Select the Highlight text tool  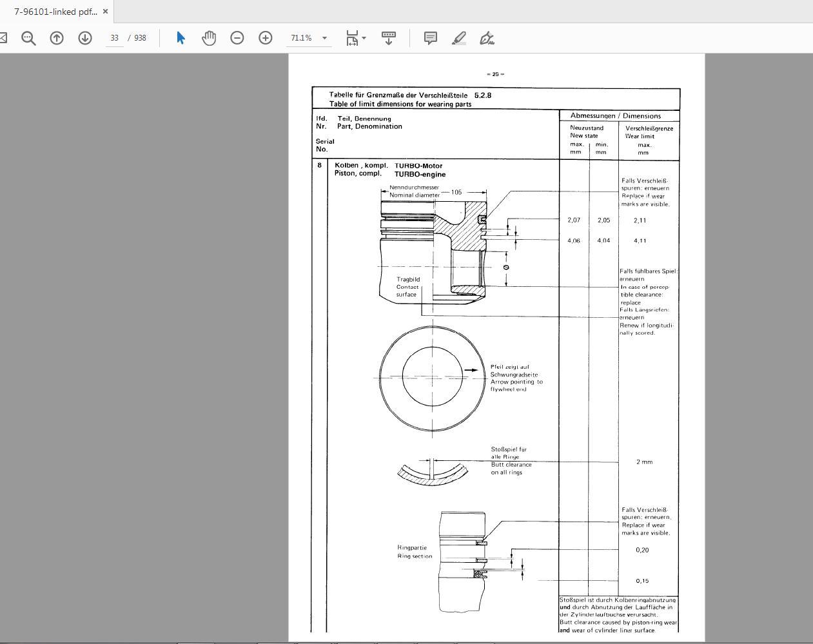458,38
